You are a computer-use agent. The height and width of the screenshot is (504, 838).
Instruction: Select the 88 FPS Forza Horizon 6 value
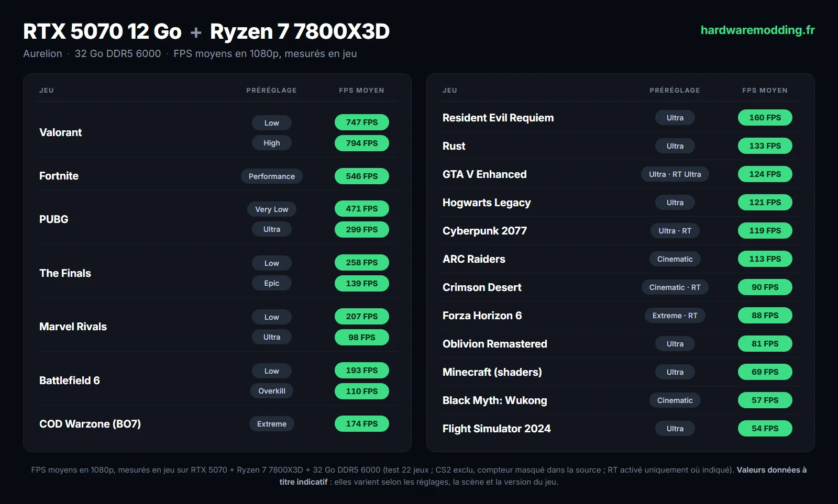point(765,316)
